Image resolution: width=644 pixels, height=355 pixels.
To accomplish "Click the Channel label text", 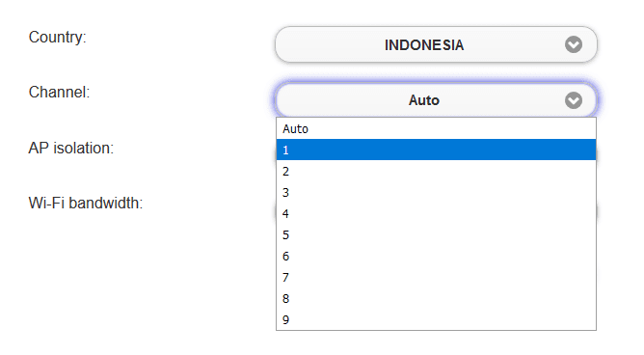I will pyautogui.click(x=59, y=92).
